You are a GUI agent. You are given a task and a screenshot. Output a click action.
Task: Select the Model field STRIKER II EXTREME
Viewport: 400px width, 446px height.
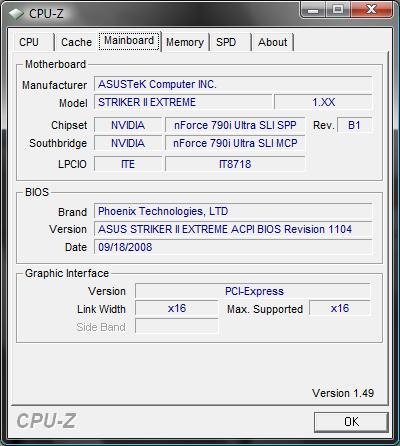tap(183, 102)
